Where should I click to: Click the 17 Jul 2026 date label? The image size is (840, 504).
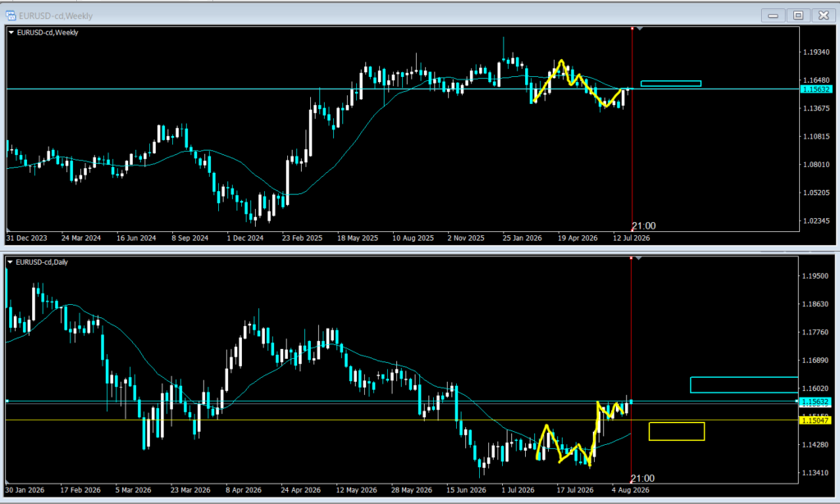[575, 490]
